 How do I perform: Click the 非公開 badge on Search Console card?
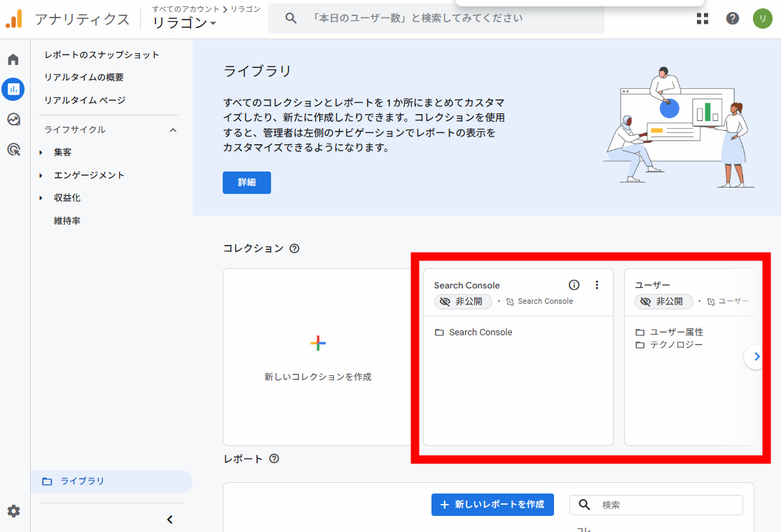(x=463, y=302)
